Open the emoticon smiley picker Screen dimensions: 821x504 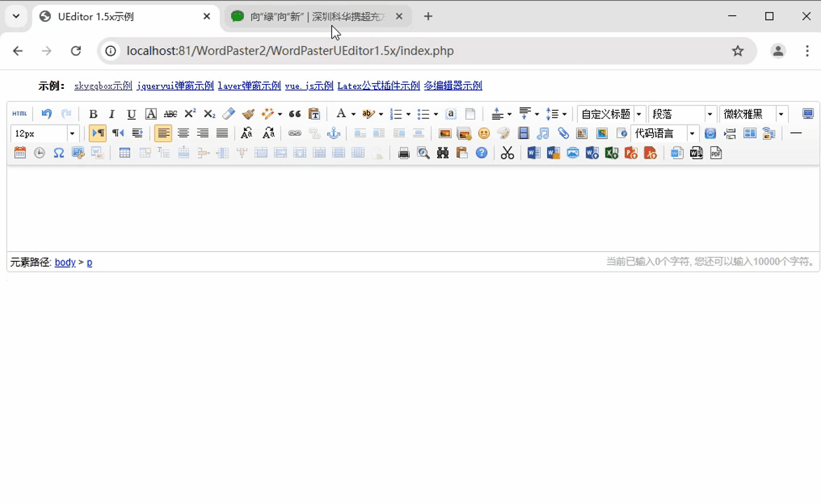tap(484, 134)
